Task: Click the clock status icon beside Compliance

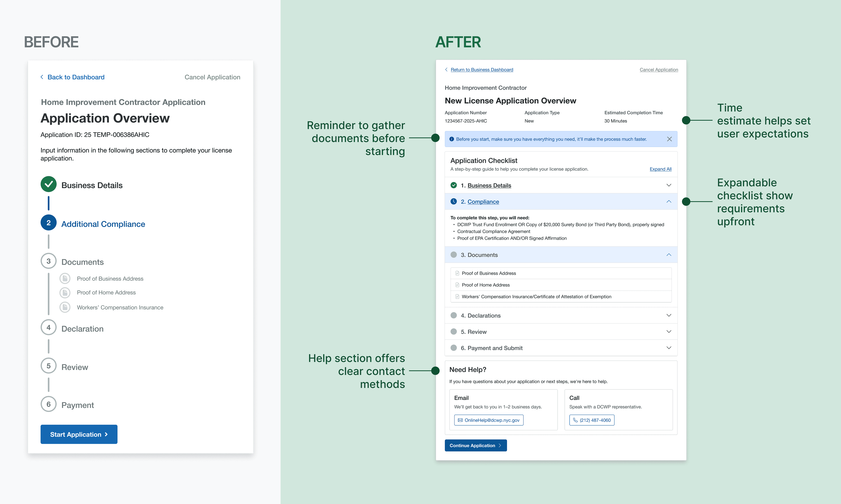Action: pos(454,201)
